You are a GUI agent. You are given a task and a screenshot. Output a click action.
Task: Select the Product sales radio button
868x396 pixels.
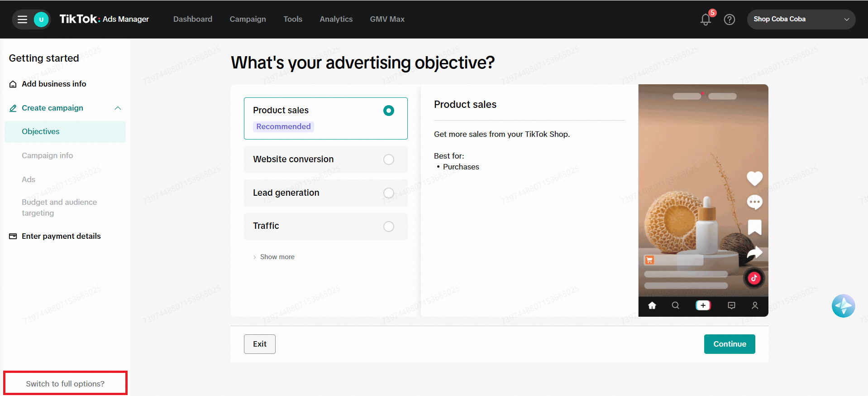point(388,111)
